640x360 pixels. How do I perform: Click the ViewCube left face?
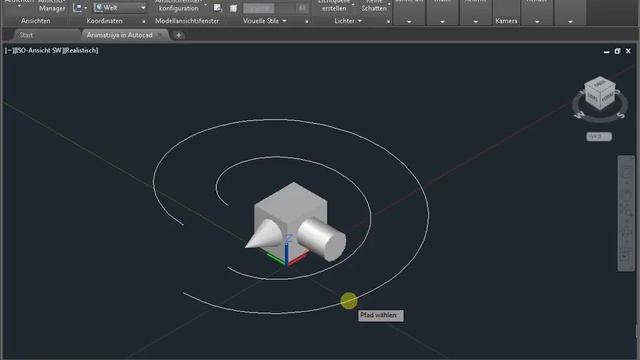(592, 97)
